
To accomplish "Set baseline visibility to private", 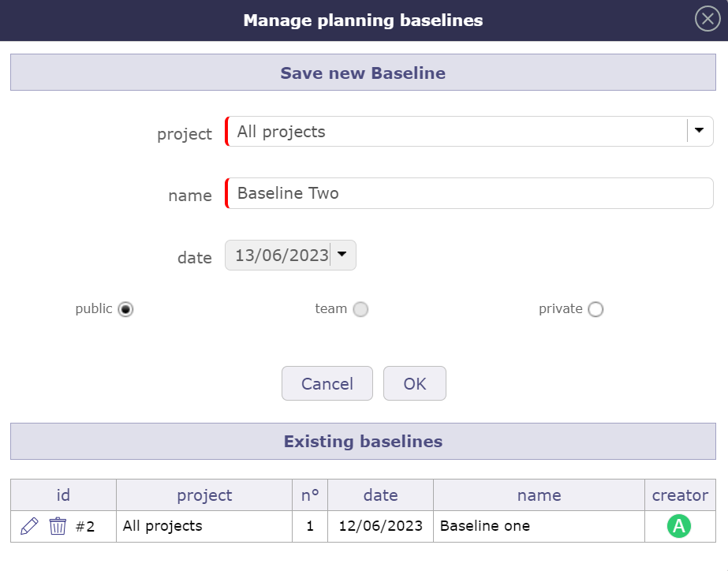I will pyautogui.click(x=595, y=309).
